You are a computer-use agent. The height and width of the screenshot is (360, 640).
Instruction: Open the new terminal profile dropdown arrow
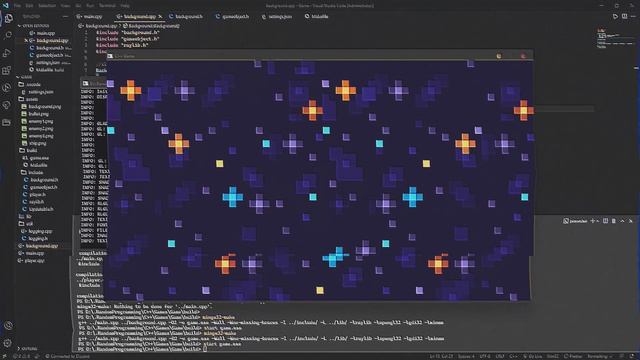tap(598, 221)
